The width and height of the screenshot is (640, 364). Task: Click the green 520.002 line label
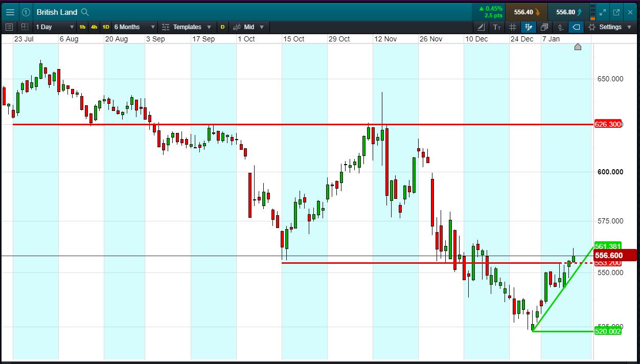point(608,331)
